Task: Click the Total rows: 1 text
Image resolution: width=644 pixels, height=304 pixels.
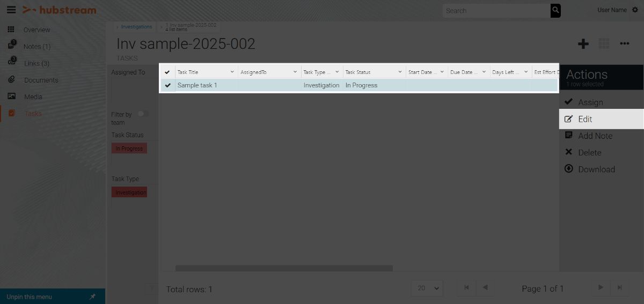Action: pos(189,290)
